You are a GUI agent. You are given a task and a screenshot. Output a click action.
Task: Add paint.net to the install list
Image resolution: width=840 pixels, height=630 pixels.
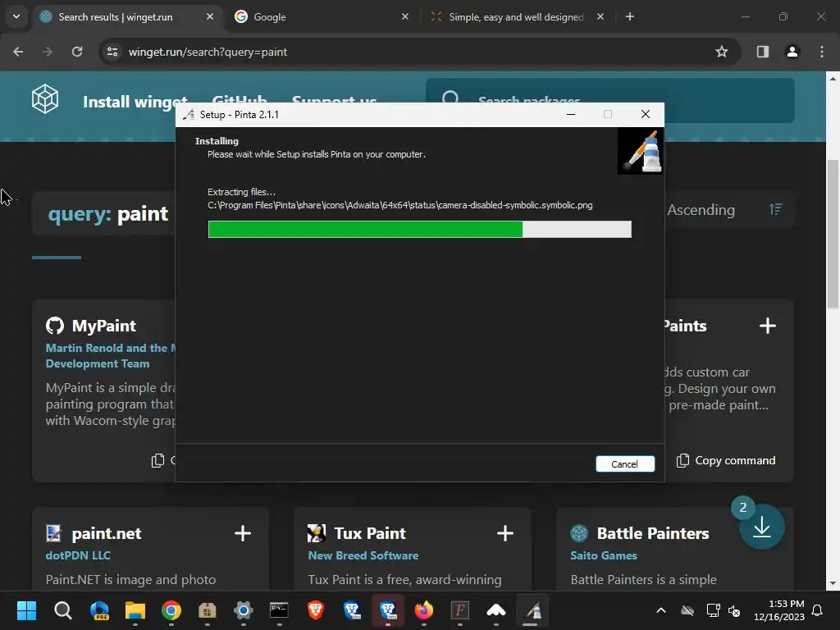tap(243, 533)
